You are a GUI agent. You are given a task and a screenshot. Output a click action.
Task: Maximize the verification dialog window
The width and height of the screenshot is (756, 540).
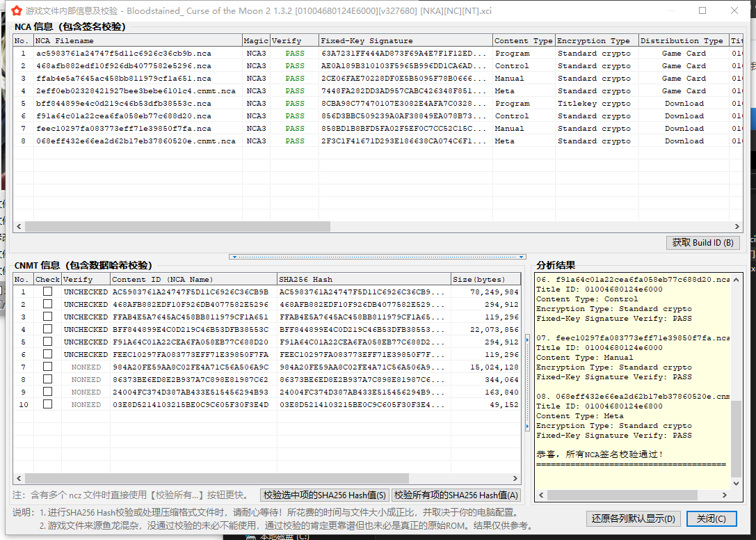702,11
